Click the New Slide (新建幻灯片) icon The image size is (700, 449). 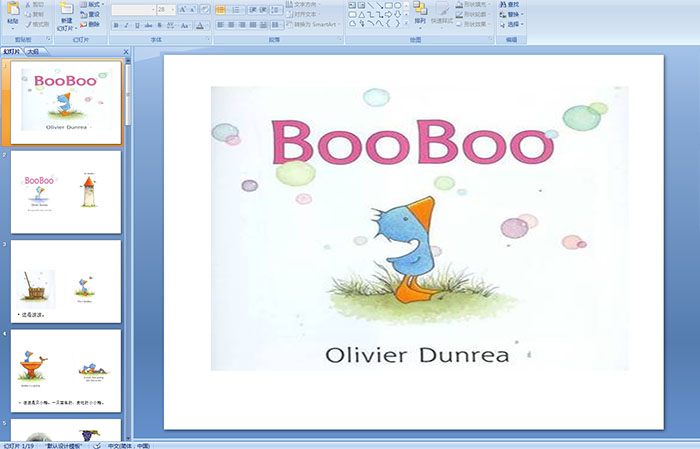pos(67,9)
